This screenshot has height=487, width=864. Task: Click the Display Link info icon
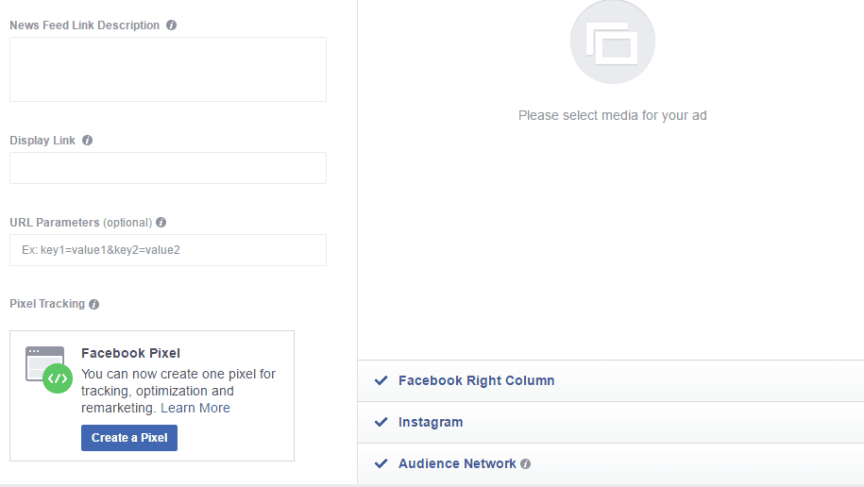pos(87,140)
